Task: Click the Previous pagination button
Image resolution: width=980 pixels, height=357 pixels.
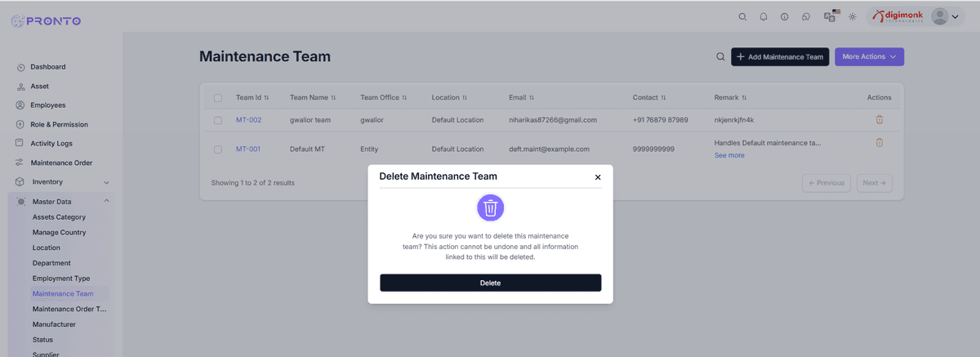Action: point(826,183)
